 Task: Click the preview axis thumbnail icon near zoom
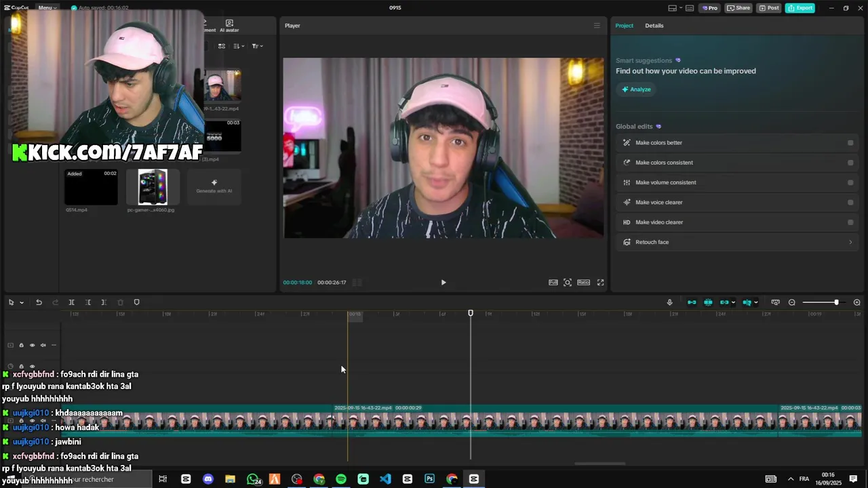775,302
